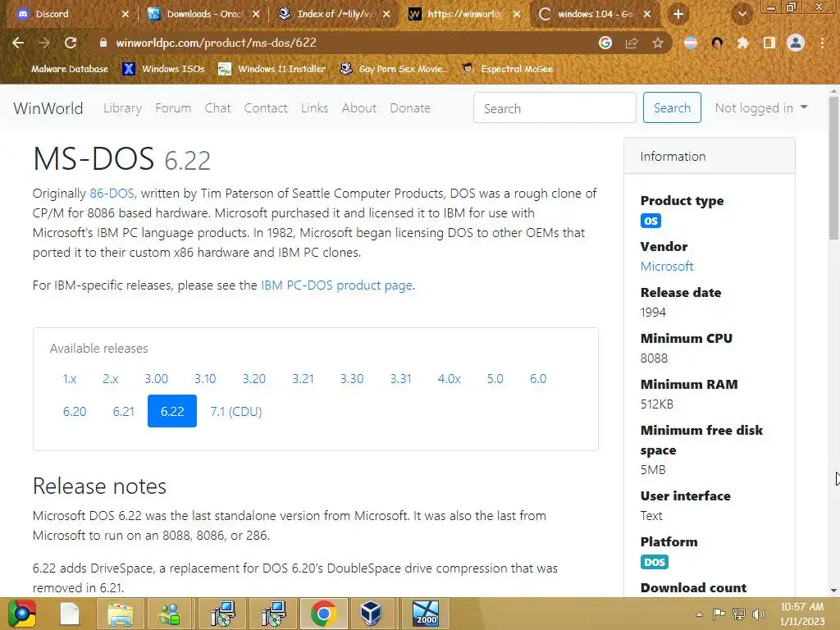This screenshot has height=630, width=840.
Task: Open the Extensions puzzle icon
Action: point(743,43)
